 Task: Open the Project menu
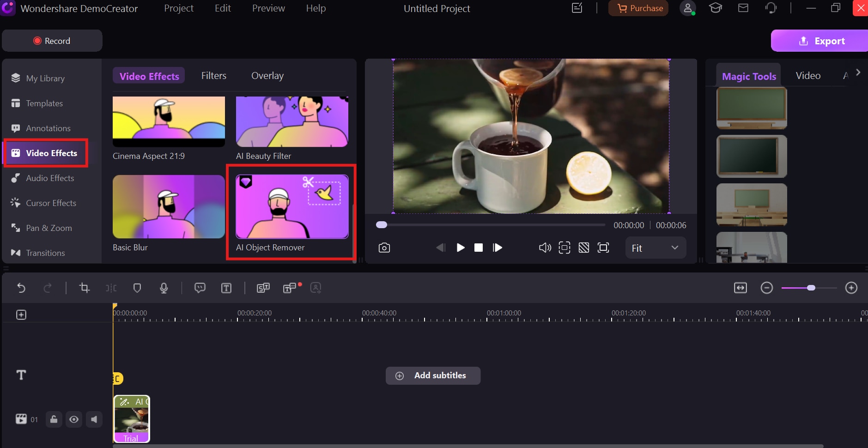coord(179,8)
